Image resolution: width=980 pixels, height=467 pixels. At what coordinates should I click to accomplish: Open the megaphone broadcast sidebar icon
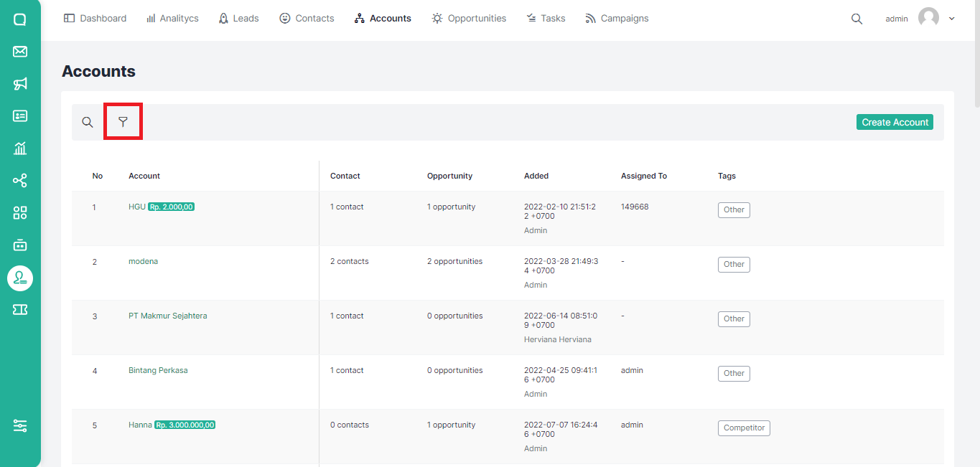tap(20, 84)
